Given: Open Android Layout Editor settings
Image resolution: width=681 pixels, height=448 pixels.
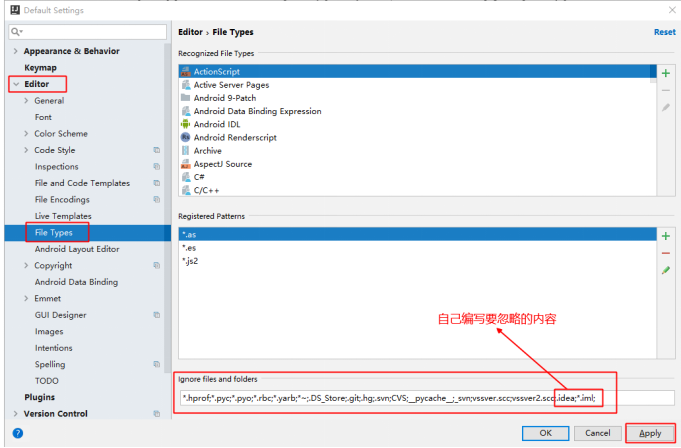Looking at the screenshot, I should 77,249.
